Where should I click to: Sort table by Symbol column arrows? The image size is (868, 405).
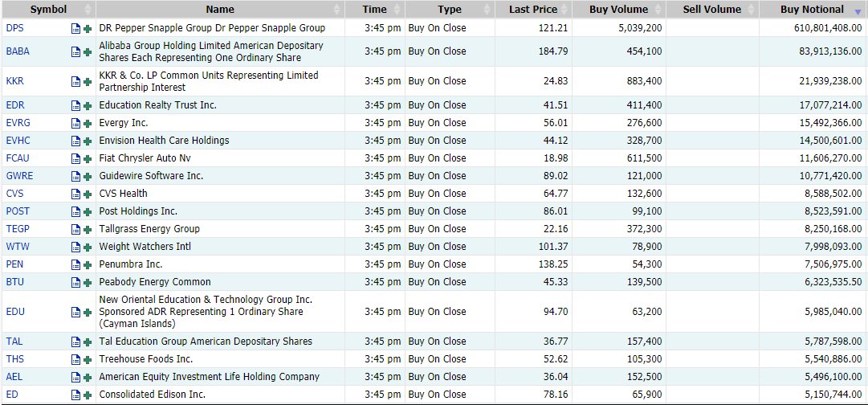point(88,10)
